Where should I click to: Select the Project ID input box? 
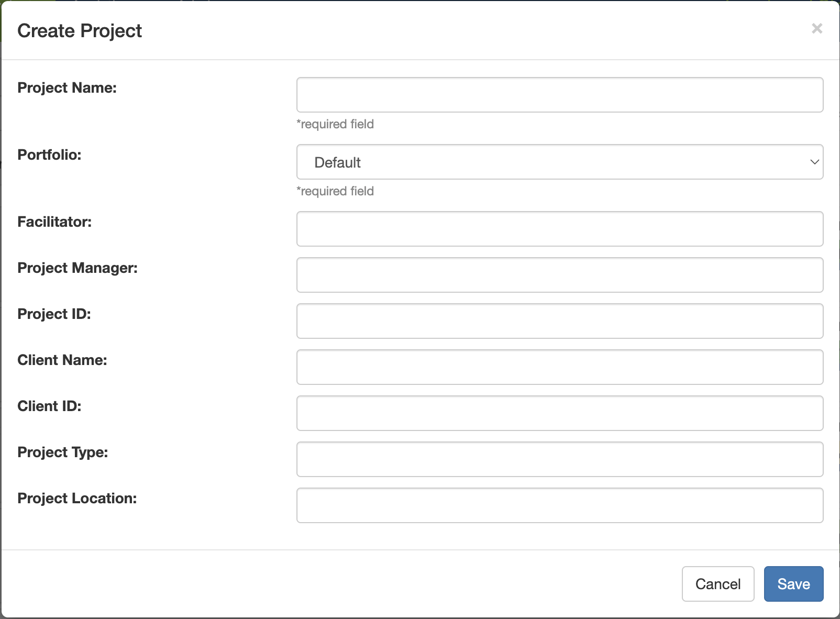coord(559,321)
